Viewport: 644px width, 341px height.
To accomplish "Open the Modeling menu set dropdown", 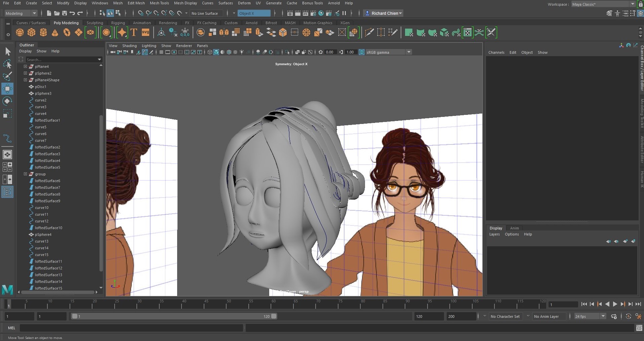I will coord(21,13).
